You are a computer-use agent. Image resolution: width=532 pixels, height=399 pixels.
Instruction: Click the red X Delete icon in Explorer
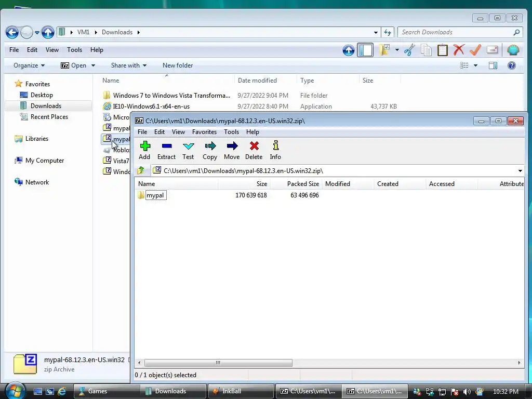coord(459,50)
